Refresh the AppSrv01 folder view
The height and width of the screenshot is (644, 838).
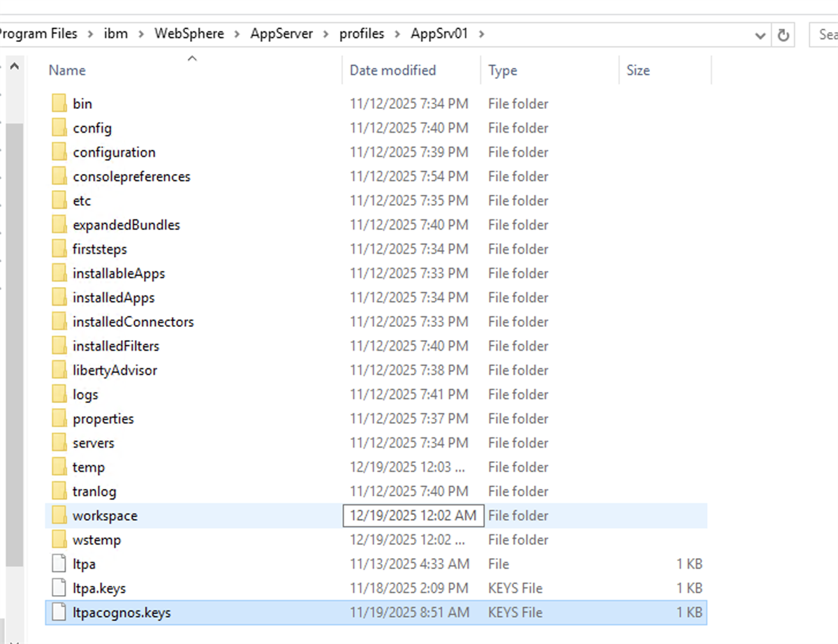point(784,34)
